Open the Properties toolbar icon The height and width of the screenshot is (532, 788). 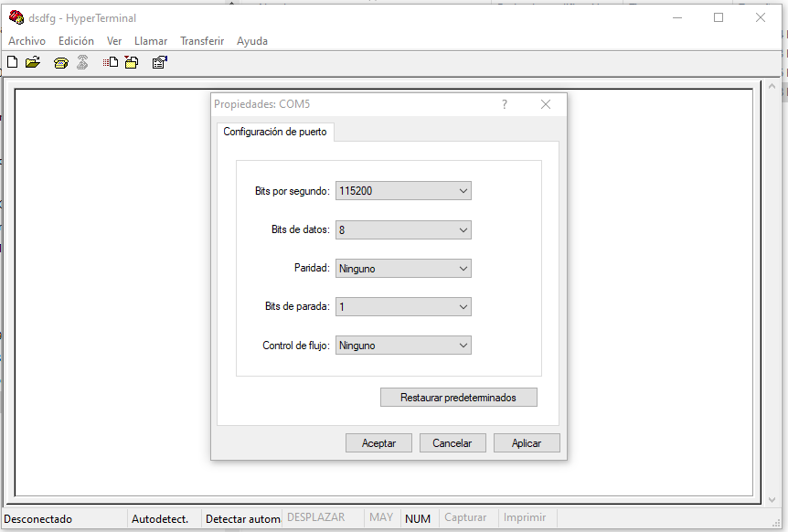(x=160, y=63)
